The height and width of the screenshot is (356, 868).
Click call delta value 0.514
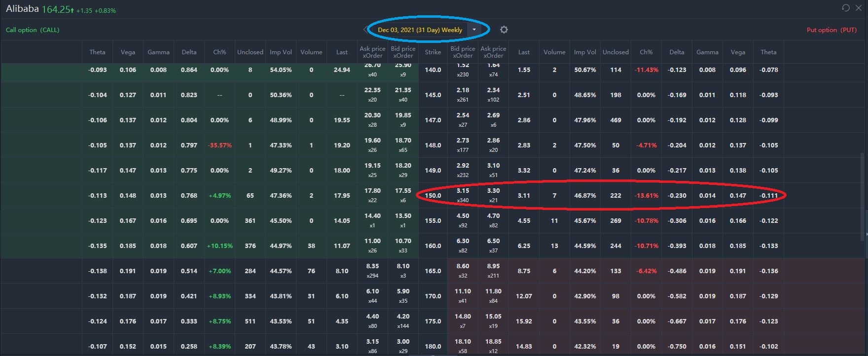coord(189,271)
